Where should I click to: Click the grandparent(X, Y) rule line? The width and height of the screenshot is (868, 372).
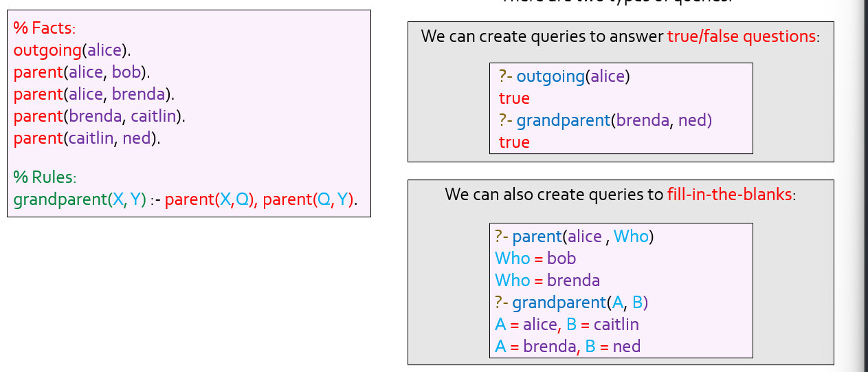point(186,200)
